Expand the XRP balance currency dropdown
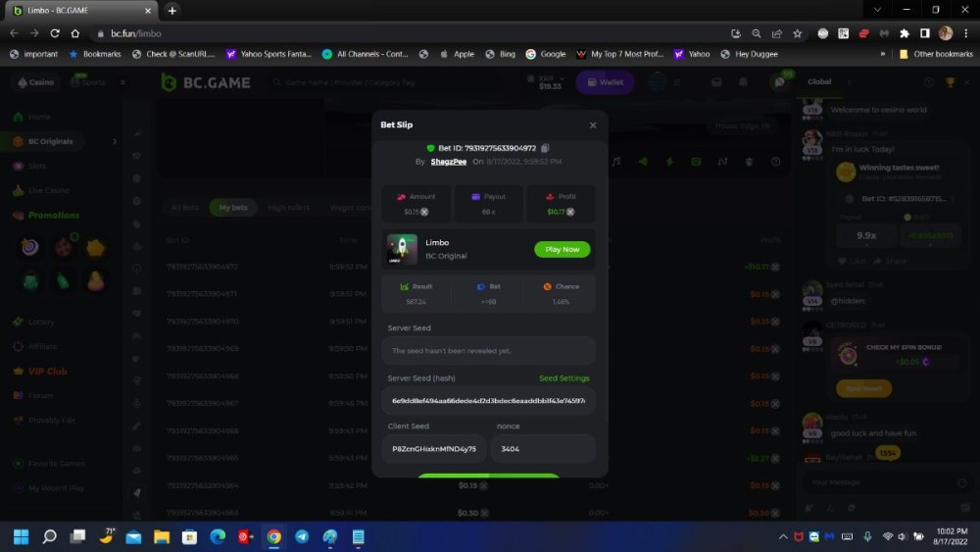 562,77
